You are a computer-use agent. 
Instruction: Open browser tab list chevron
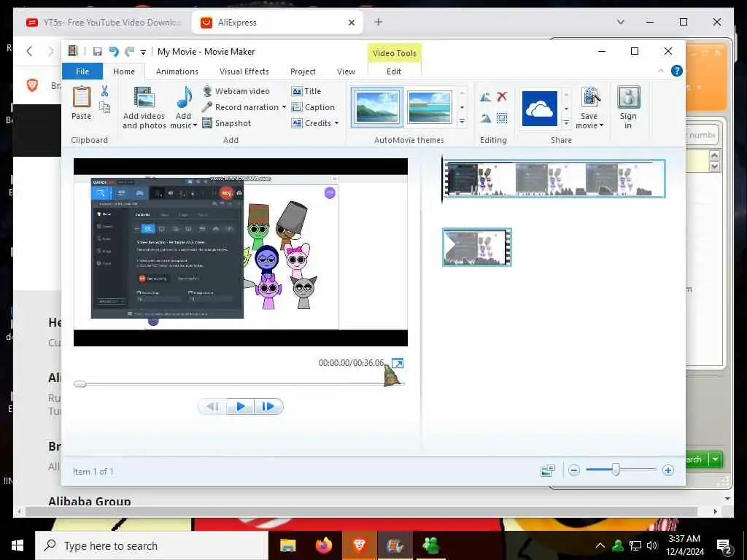tap(620, 22)
